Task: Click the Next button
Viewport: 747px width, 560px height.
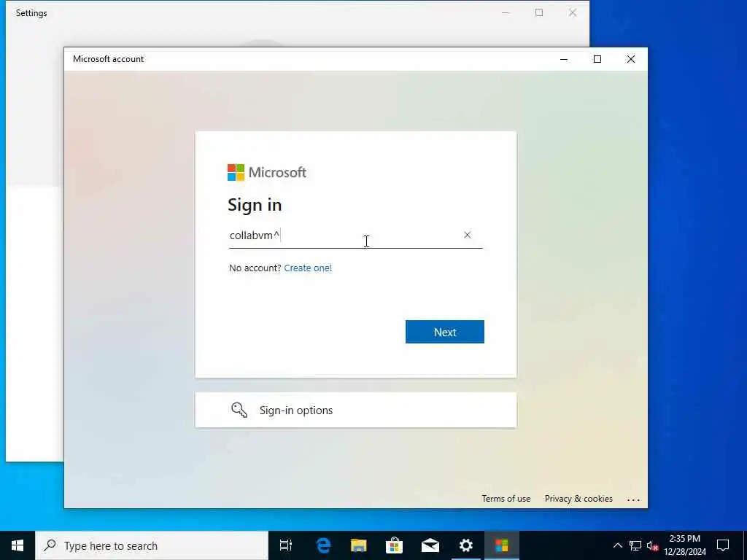Action: click(x=444, y=332)
